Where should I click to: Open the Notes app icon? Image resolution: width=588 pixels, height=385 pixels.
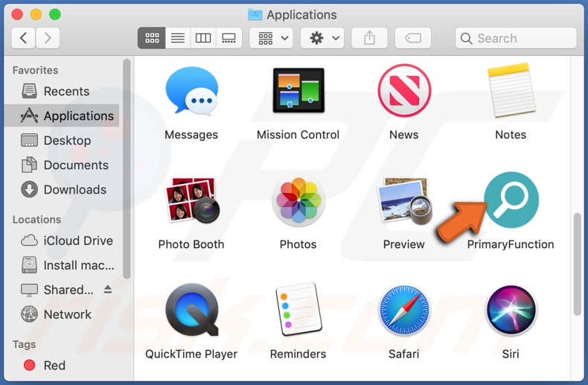tap(511, 90)
